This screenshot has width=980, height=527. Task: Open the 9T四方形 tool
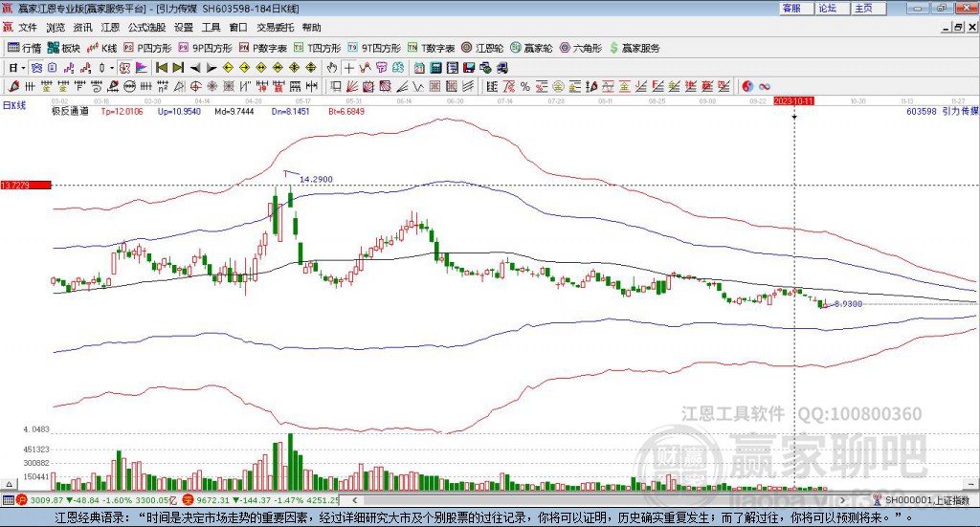(374, 48)
